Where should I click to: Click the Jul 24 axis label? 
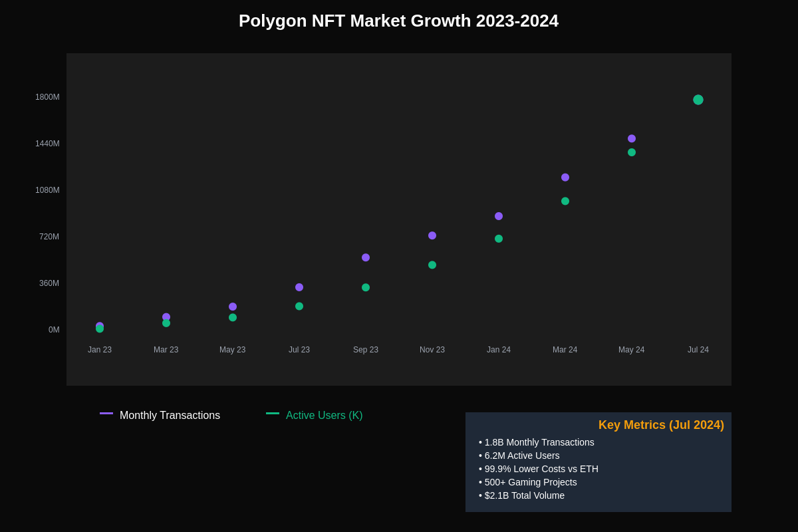[x=698, y=350]
